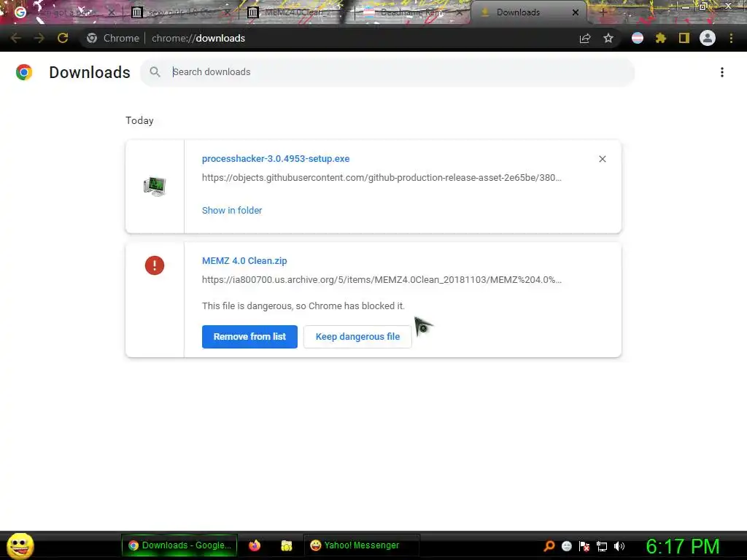Click the processhacker file icon thumbnail

[x=155, y=186]
